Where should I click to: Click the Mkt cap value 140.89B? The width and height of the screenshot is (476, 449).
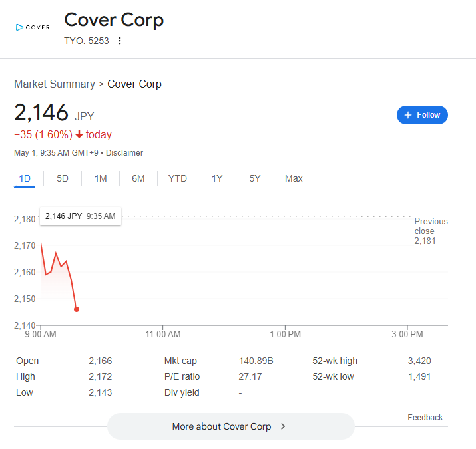pos(256,361)
